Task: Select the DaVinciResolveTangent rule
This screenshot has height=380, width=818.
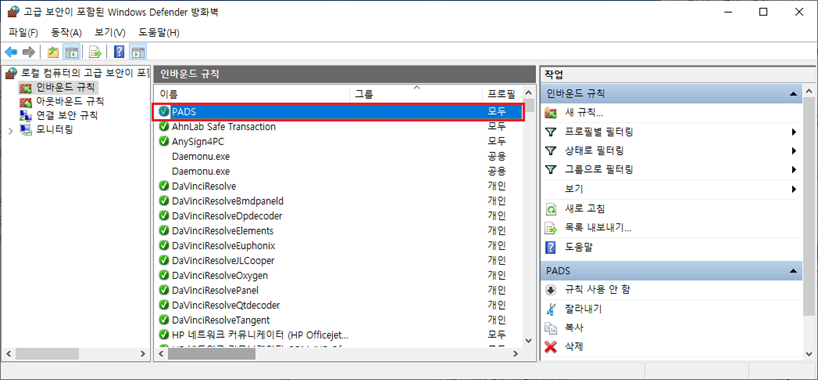Action: click(338, 319)
